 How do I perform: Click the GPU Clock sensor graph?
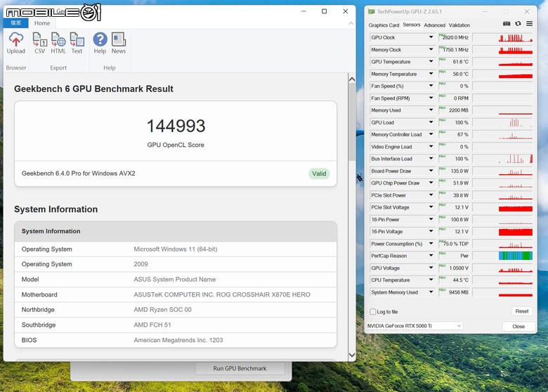502,37
